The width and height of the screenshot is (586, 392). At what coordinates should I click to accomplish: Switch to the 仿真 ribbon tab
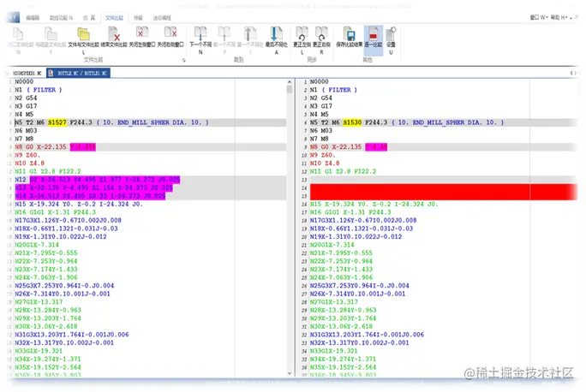pyautogui.click(x=89, y=18)
